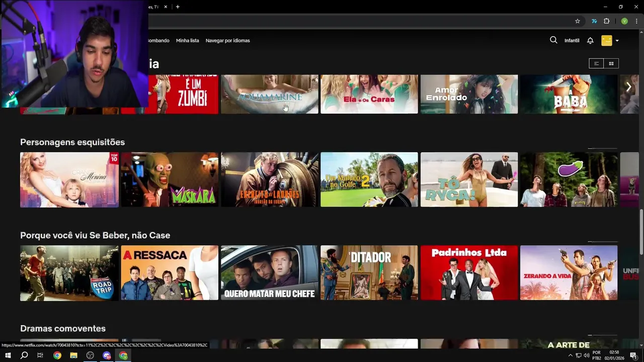Show hidden system tray icons
This screenshot has width=644, height=362.
click(570, 355)
